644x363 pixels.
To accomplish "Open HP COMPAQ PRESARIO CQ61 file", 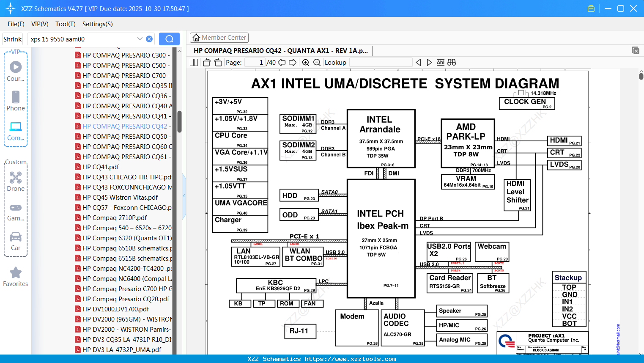I will coord(123,157).
